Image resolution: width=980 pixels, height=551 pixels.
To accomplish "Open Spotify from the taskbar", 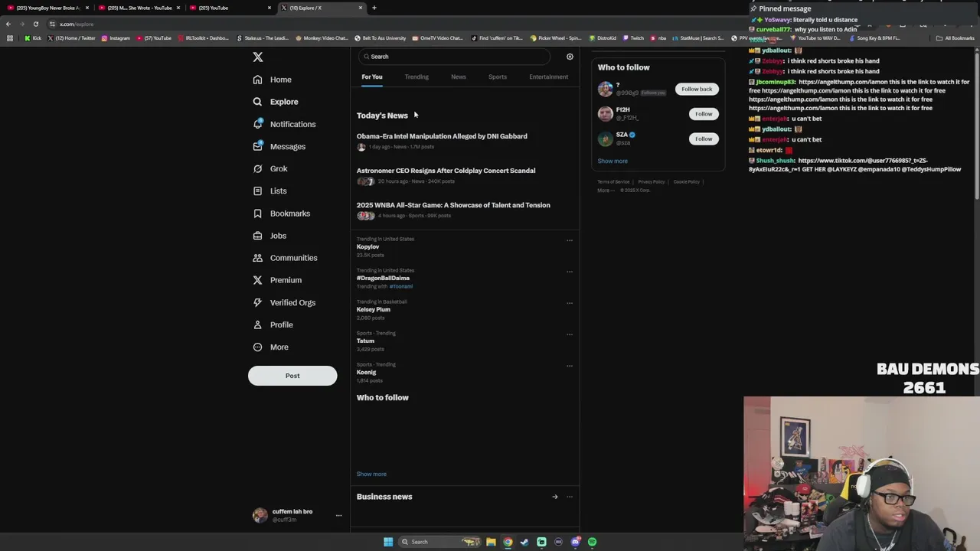I will point(592,542).
